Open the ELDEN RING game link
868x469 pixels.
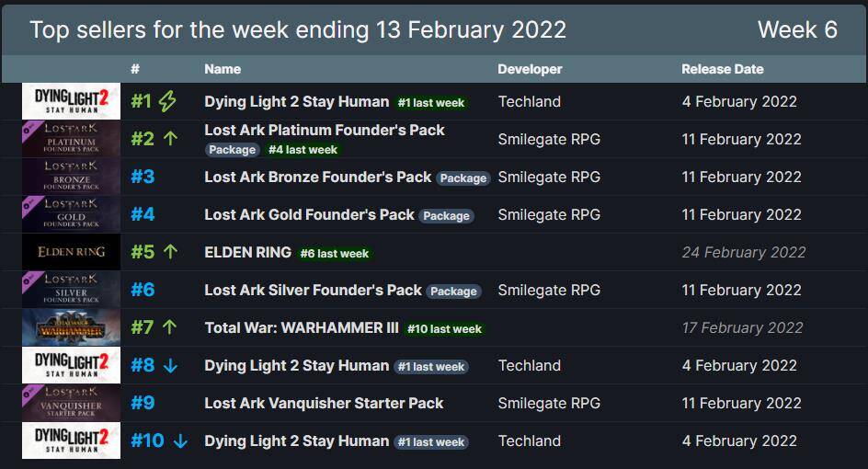[247, 252]
